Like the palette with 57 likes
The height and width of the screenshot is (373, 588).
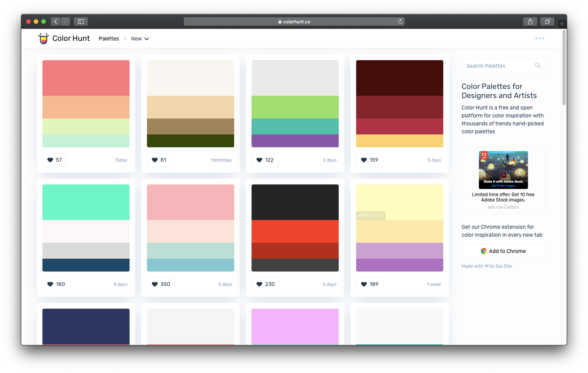coord(55,160)
